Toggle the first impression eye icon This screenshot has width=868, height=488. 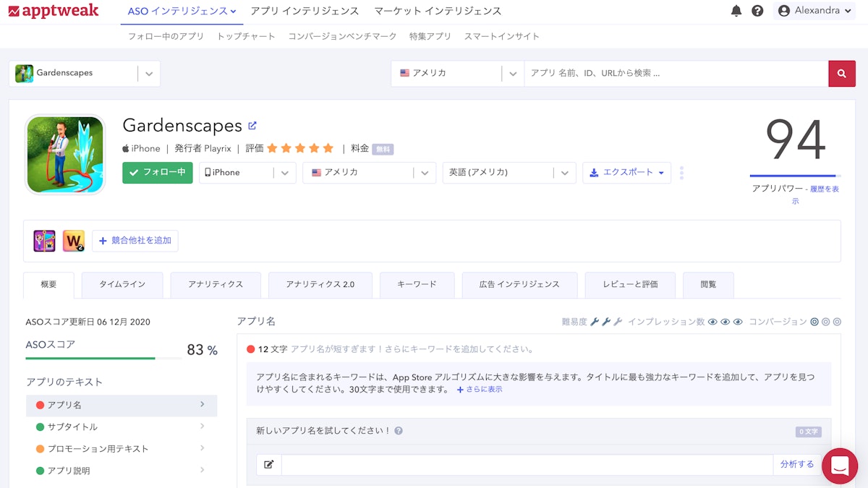click(712, 322)
